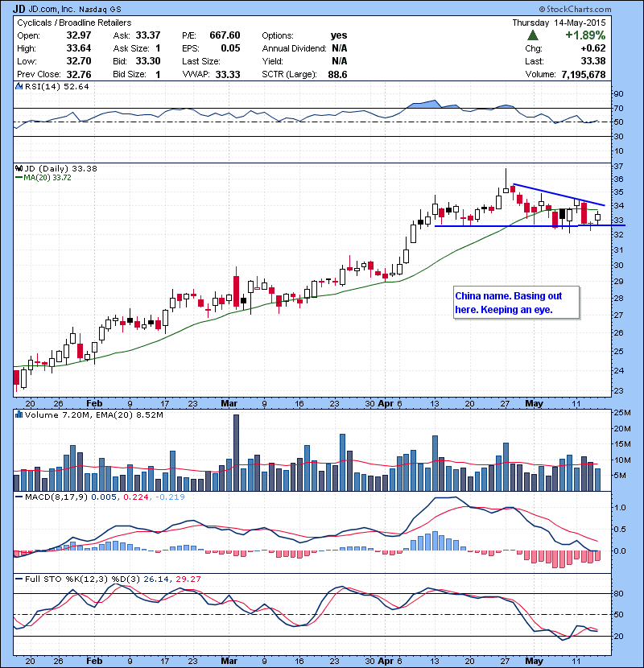This screenshot has height=668, width=644.
Task: Click the candlestick icon beside JD (Daily)
Action: [x=19, y=168]
